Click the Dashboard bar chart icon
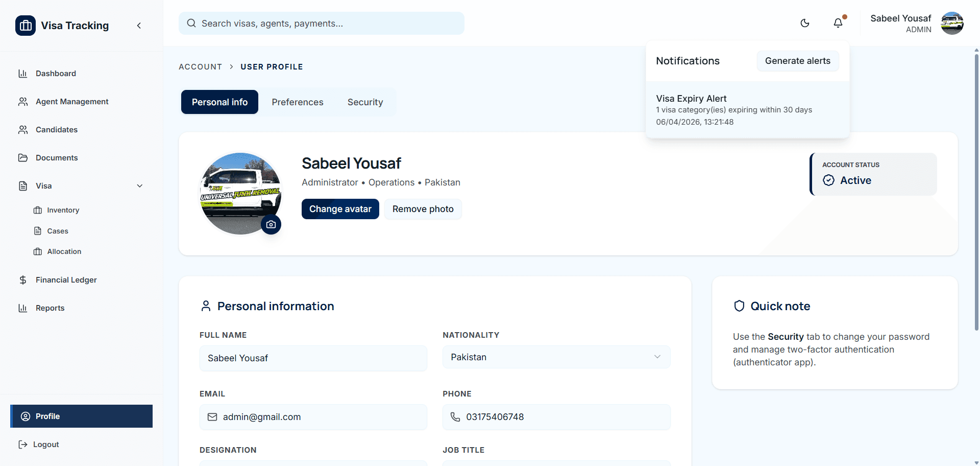The width and height of the screenshot is (980, 466). [23, 74]
